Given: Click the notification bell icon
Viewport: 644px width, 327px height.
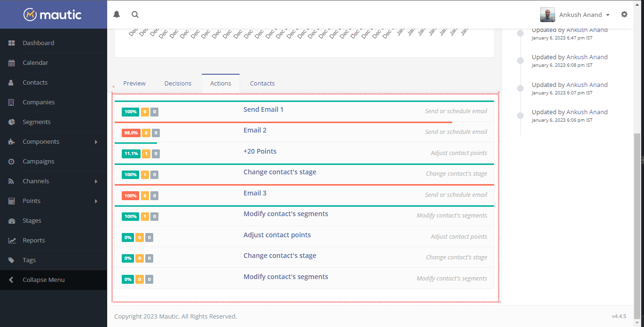Looking at the screenshot, I should click(116, 14).
